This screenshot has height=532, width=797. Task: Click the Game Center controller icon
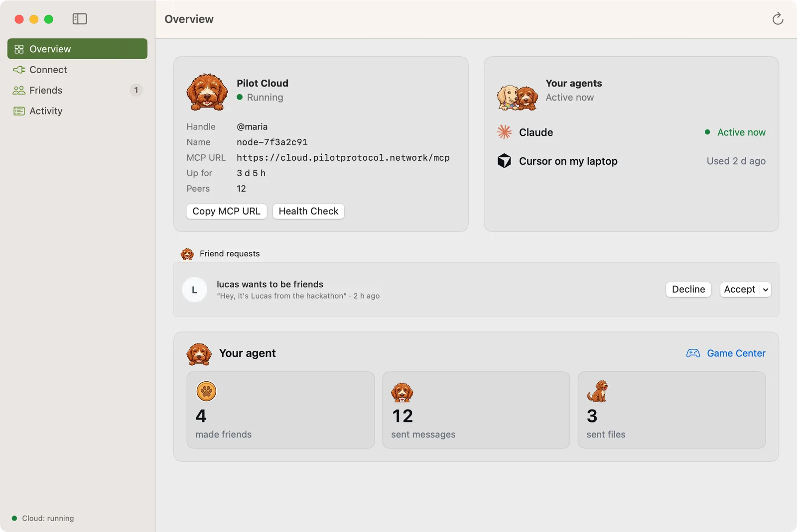(693, 353)
